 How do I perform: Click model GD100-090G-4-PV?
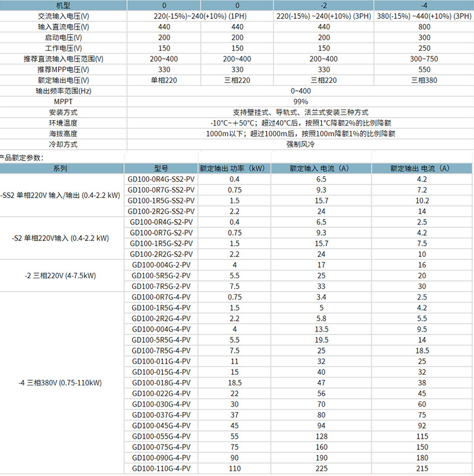pos(161,458)
